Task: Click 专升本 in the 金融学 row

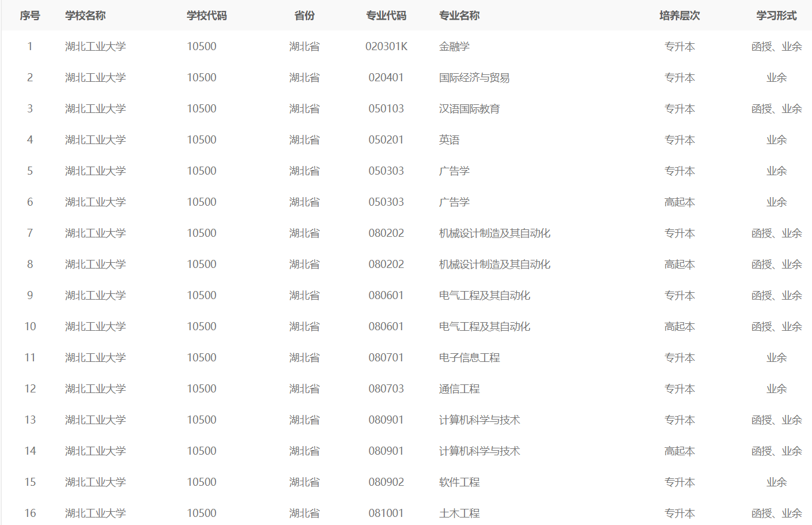Action: [679, 47]
